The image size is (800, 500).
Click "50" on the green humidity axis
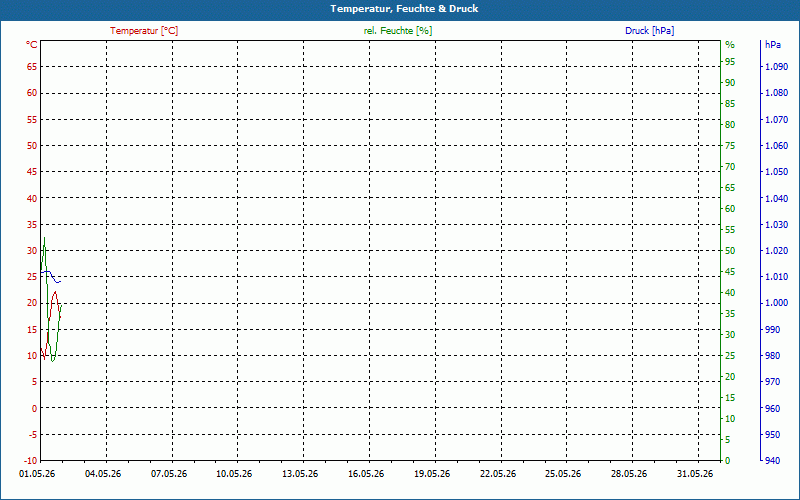click(730, 251)
